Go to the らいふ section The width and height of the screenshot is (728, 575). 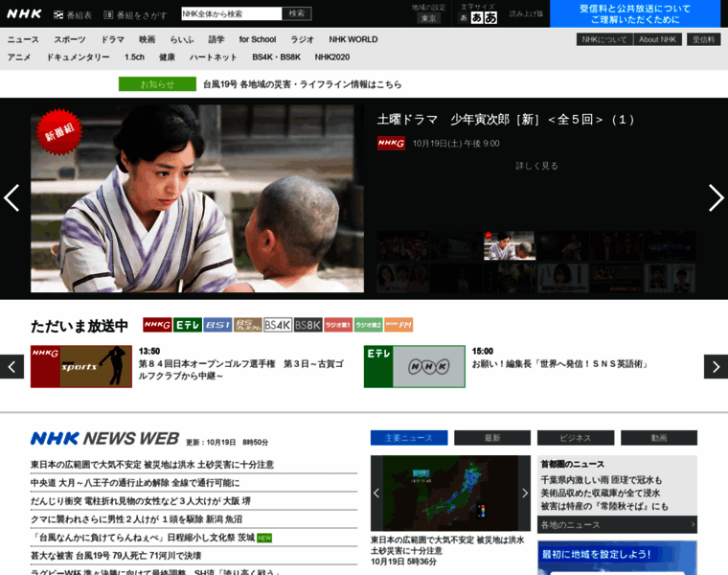click(x=182, y=39)
